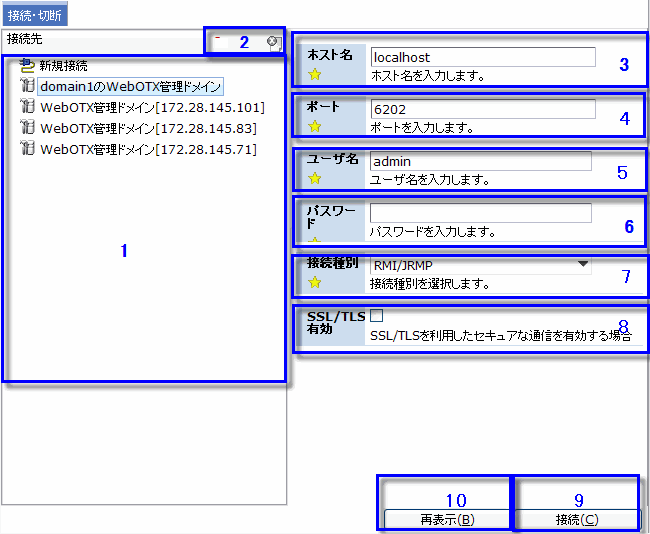The width and height of the screenshot is (650, 534).
Task: Click the small red minus icon in 接続先 header
Action: click(x=217, y=38)
